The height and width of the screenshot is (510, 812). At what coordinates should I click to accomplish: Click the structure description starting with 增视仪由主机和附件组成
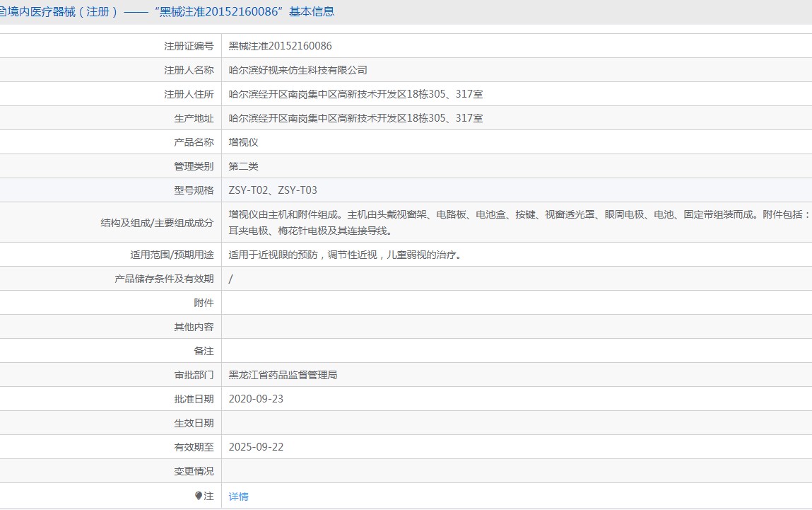pos(519,222)
